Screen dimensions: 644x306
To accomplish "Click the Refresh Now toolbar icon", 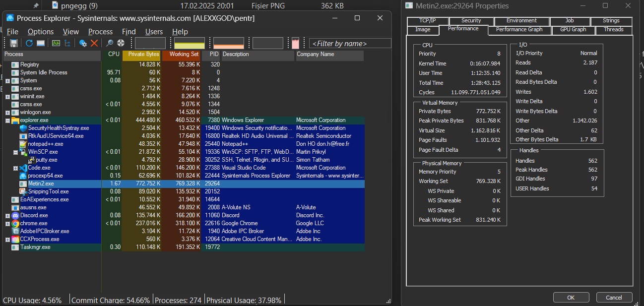I will 29,44.
